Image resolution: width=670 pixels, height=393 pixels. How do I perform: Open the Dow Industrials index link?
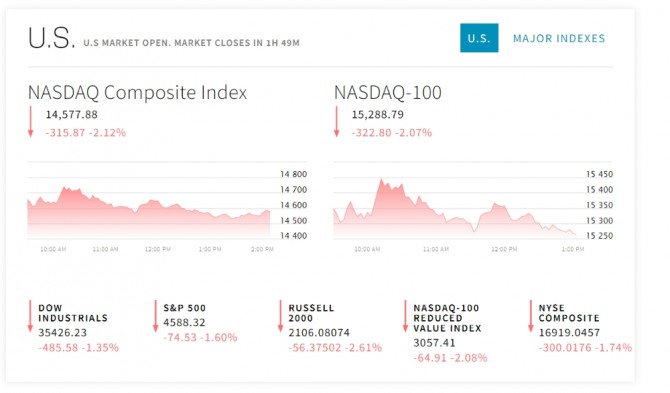click(73, 313)
